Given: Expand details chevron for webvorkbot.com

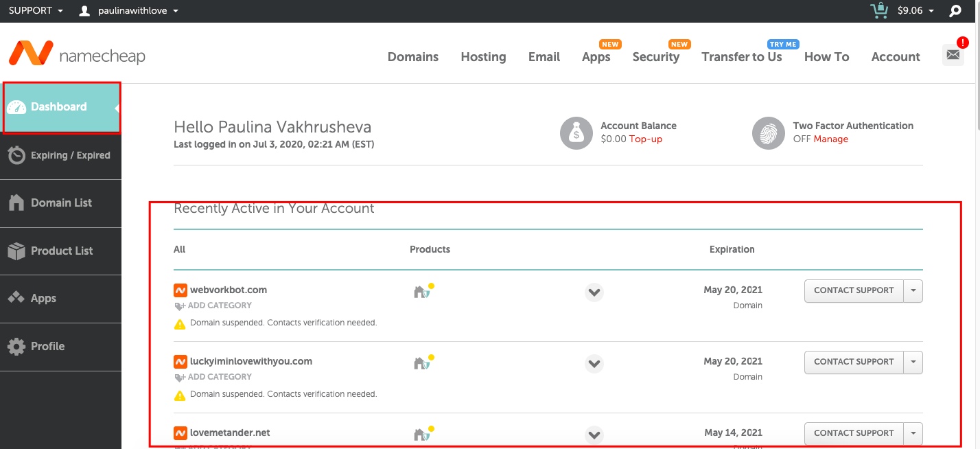Looking at the screenshot, I should 594,292.
